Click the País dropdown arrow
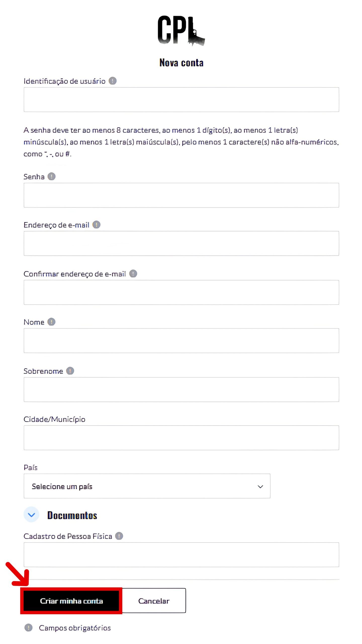 [260, 487]
